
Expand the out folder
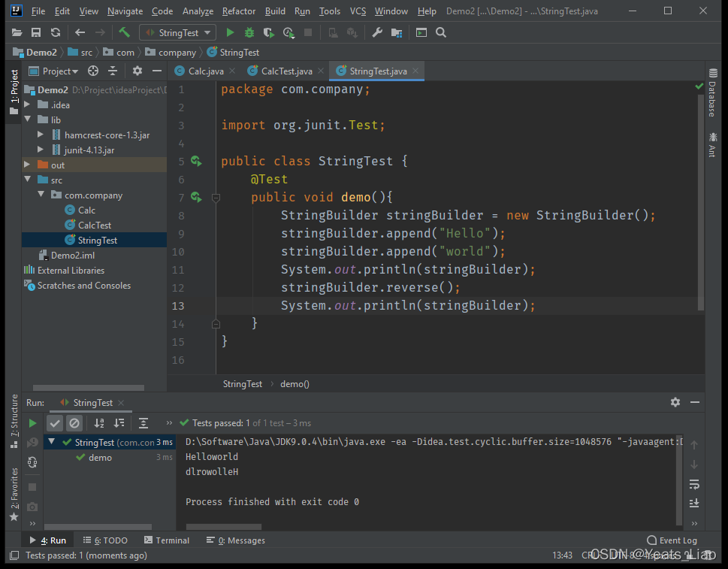[27, 165]
